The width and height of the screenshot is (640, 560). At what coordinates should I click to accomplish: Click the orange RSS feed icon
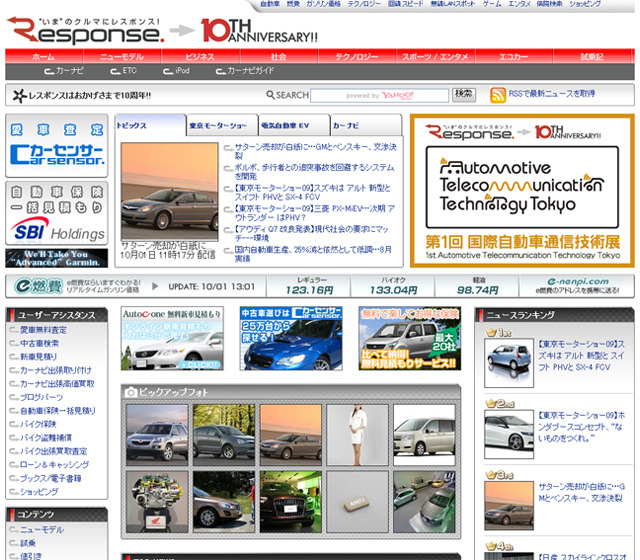498,95
